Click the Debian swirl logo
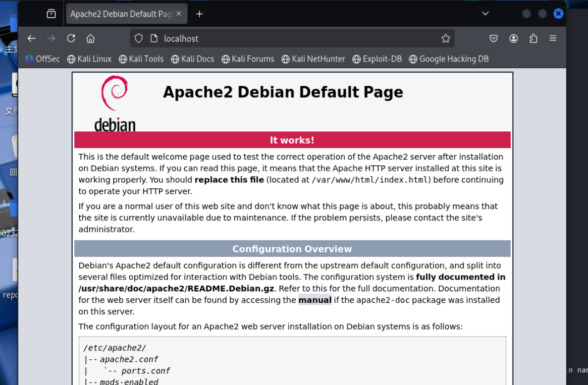This screenshot has width=588, height=385. point(115,103)
